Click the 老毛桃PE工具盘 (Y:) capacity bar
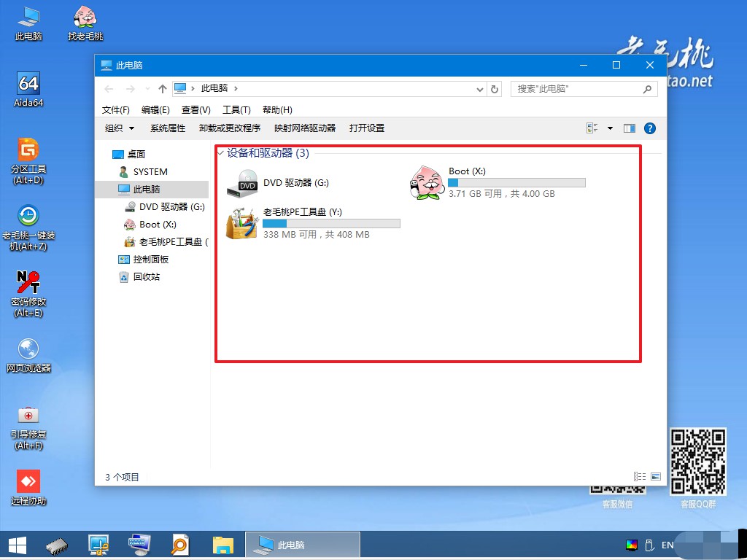Image resolution: width=747 pixels, height=560 pixels. pyautogui.click(x=332, y=223)
